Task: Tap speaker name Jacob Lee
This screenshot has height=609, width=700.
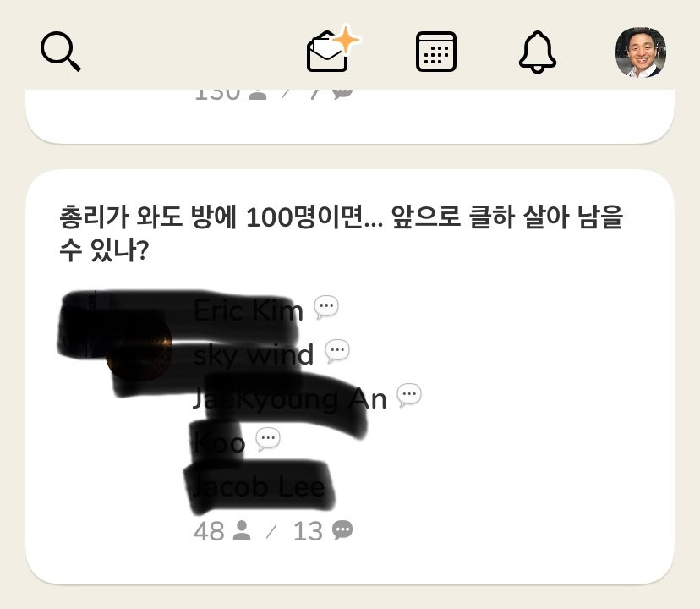Action: tap(259, 486)
